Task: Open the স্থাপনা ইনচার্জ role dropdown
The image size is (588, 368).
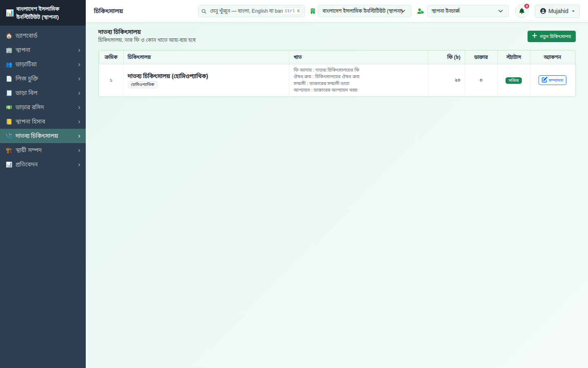Action: (468, 11)
